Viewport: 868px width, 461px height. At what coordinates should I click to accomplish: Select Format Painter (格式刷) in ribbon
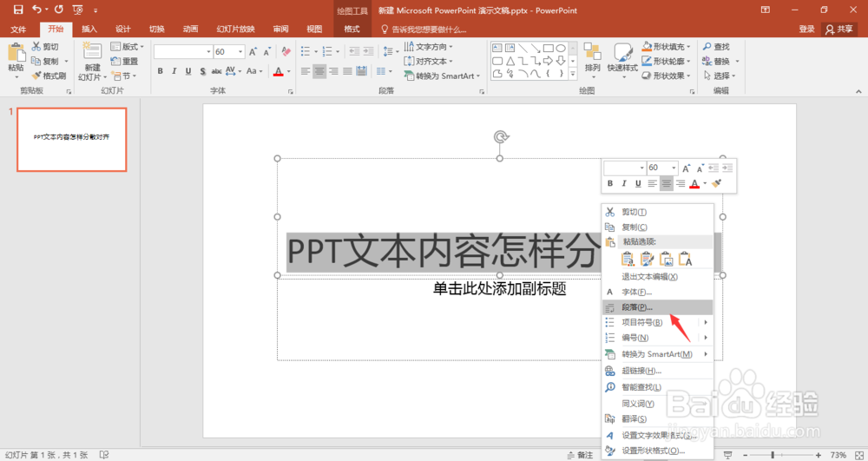pos(49,76)
